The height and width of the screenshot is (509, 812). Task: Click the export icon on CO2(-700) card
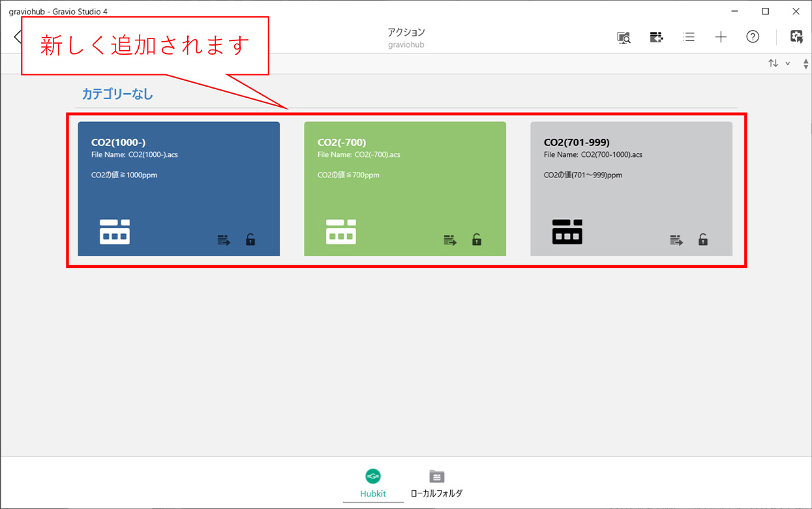pyautogui.click(x=450, y=240)
